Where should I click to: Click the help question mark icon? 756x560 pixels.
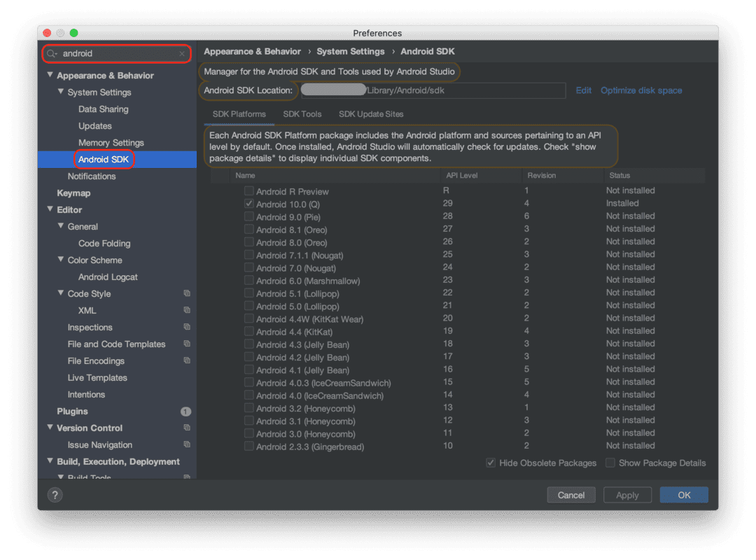click(x=55, y=495)
